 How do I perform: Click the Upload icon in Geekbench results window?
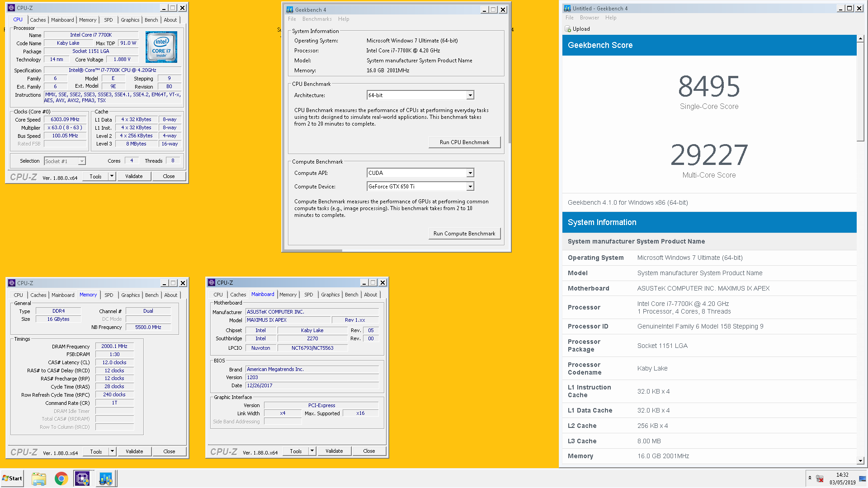568,29
